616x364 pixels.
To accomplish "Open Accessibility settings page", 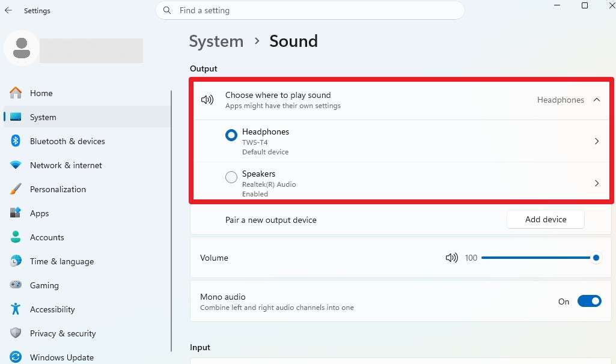I will point(87,309).
